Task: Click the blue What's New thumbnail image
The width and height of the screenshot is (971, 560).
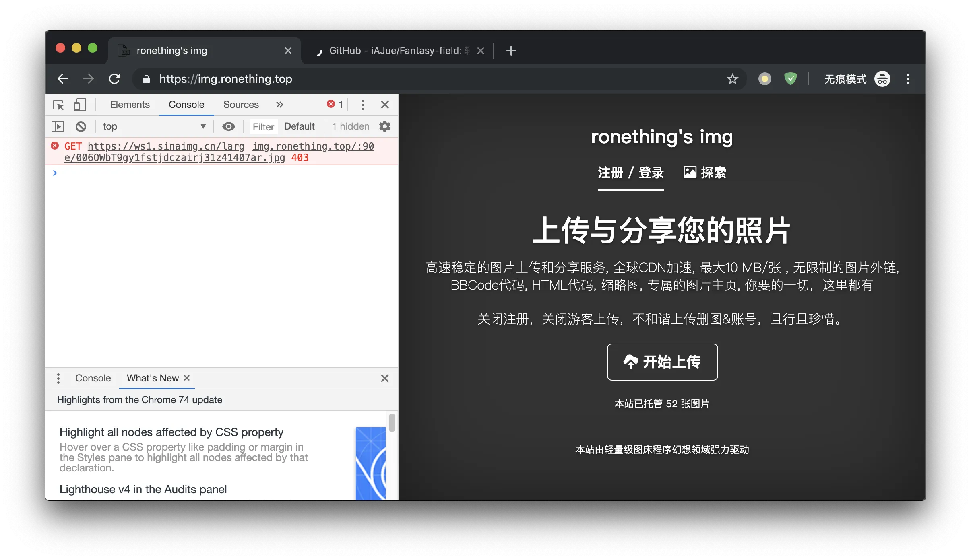Action: point(370,463)
